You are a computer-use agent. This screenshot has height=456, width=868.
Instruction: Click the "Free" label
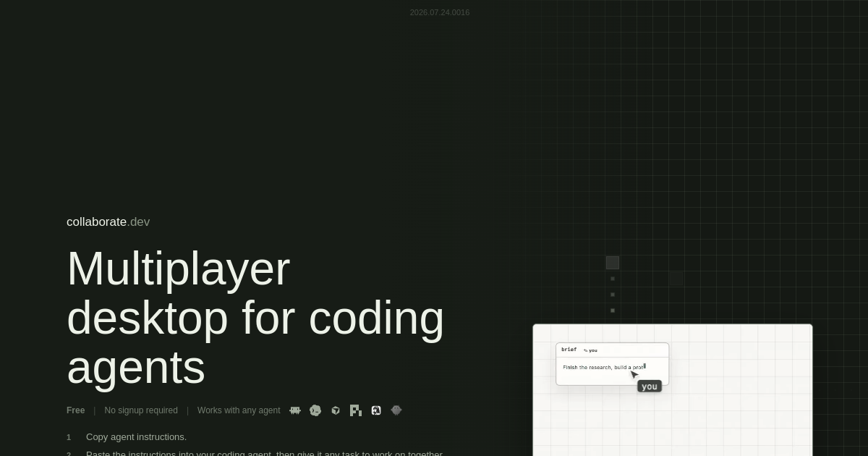tap(75, 410)
